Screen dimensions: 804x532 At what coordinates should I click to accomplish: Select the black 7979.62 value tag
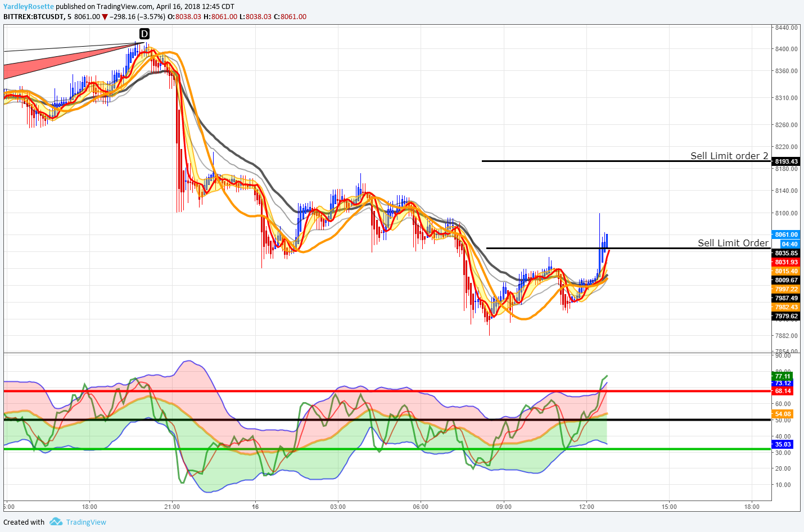click(786, 316)
